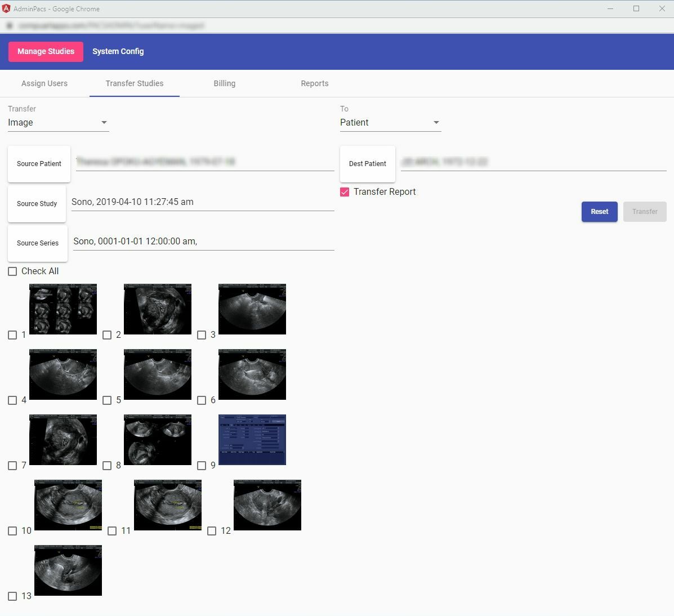This screenshot has width=674, height=616.
Task: Open ultrasound image thumbnail 1
Action: [63, 309]
